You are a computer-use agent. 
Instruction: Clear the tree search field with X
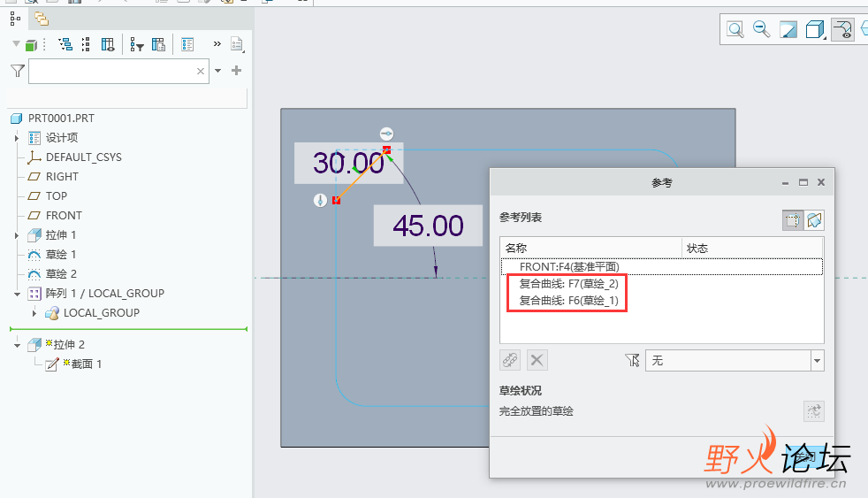(201, 71)
